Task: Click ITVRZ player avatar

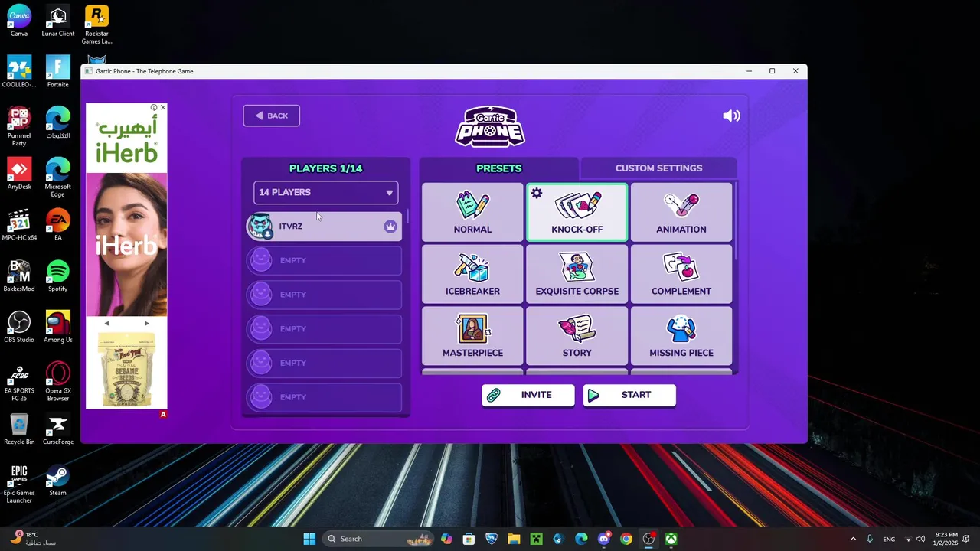Action: pos(260,227)
